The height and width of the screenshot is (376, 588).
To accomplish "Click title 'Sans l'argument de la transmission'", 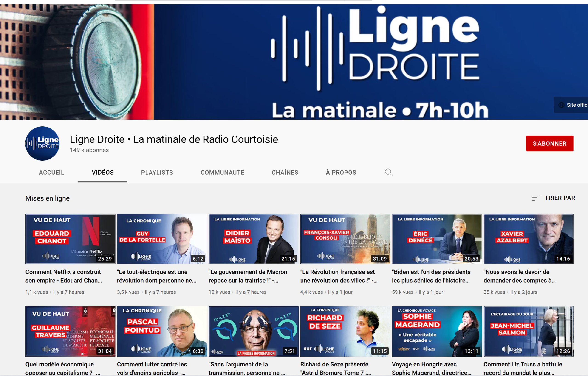I will (247, 368).
